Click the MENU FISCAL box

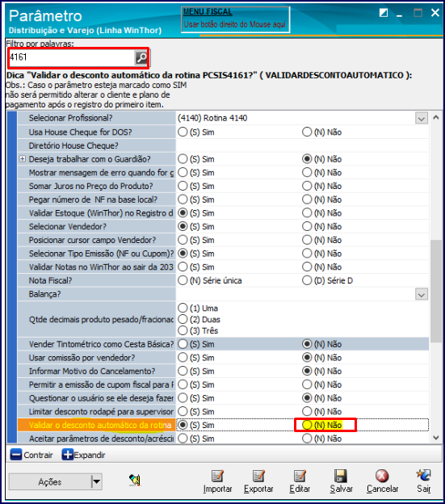point(236,19)
